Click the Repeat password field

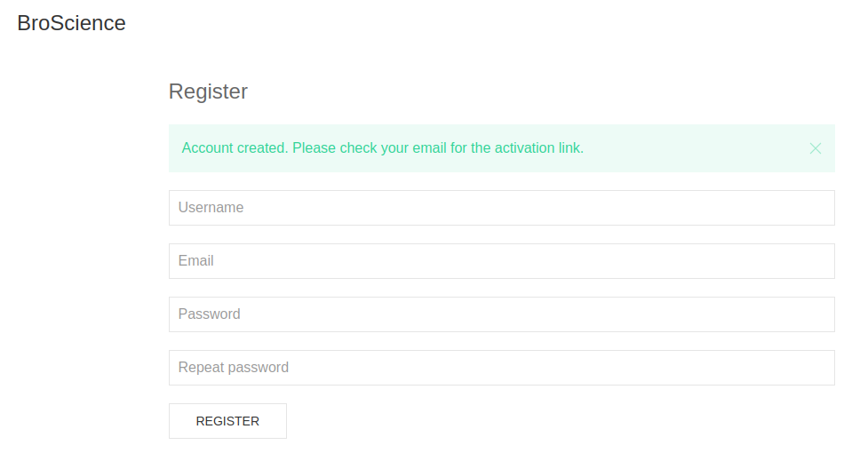(501, 368)
